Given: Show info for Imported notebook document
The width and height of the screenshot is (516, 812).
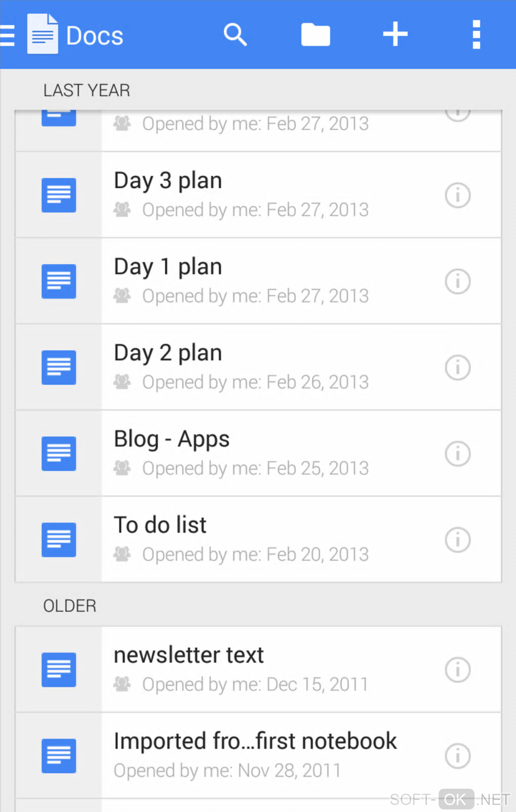Looking at the screenshot, I should pyautogui.click(x=457, y=756).
